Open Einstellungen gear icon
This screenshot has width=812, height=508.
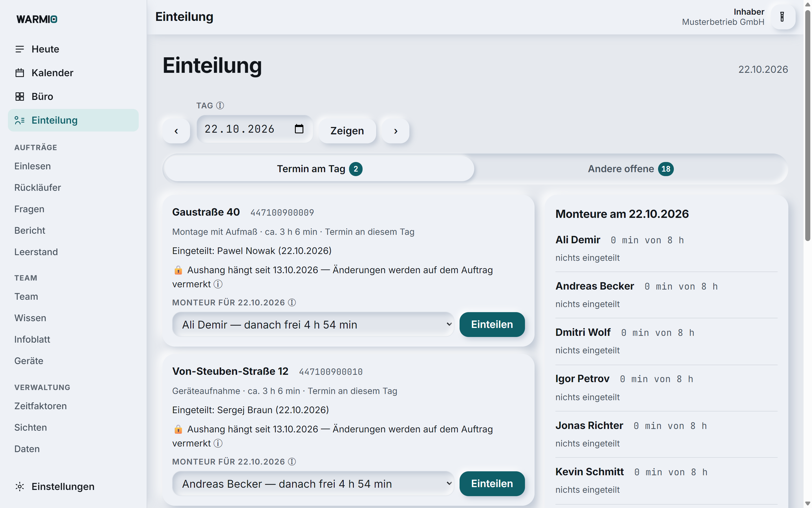coord(20,486)
